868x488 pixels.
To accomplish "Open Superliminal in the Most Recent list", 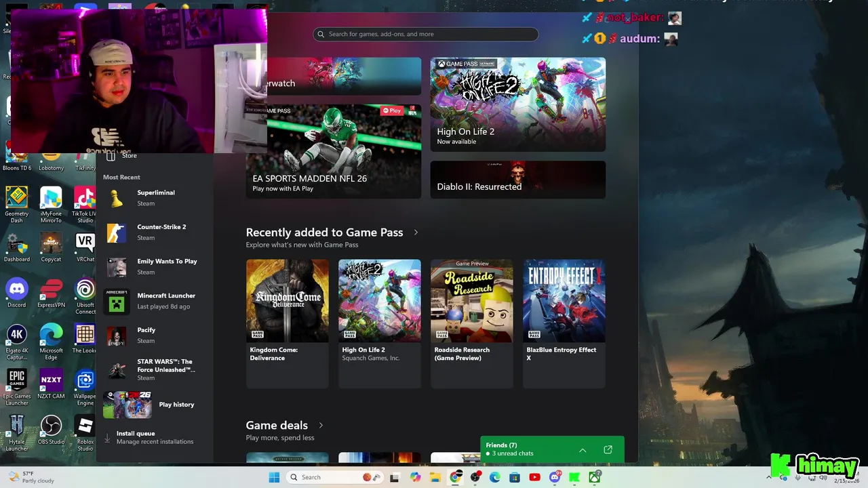I will click(x=155, y=198).
